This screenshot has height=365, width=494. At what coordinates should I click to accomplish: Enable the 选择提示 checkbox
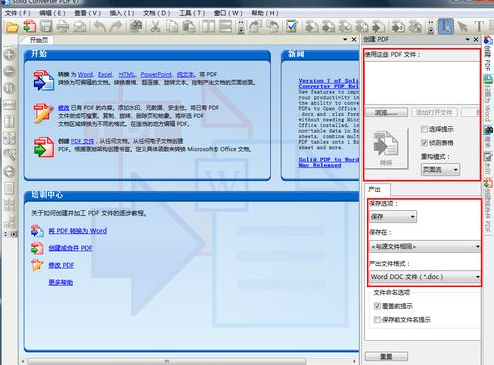click(424, 129)
